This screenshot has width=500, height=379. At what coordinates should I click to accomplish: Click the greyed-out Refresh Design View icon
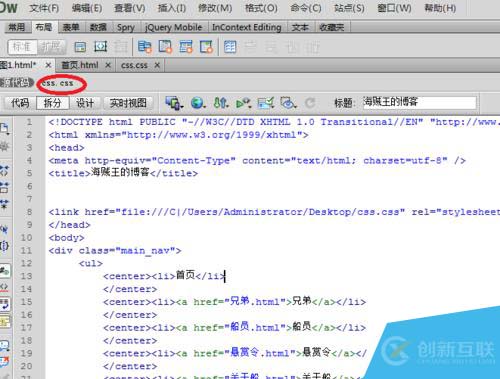point(310,103)
